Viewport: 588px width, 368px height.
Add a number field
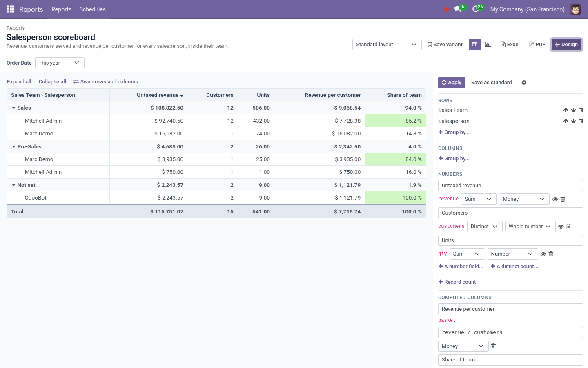pyautogui.click(x=461, y=267)
